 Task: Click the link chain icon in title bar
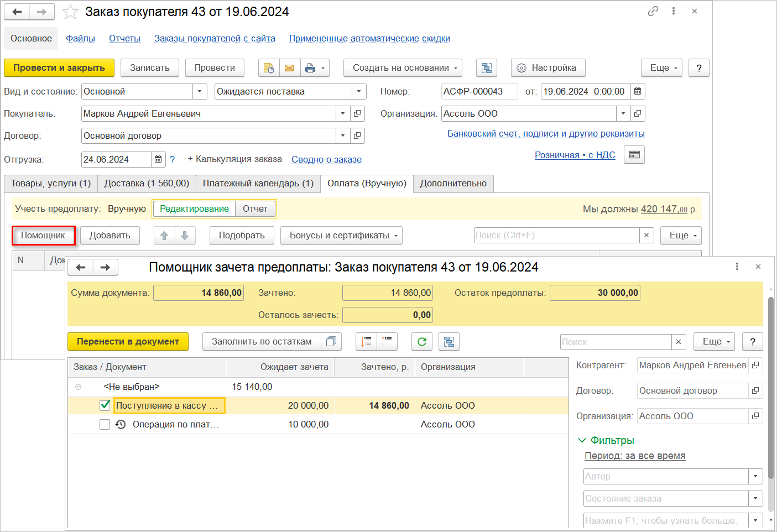[653, 11]
